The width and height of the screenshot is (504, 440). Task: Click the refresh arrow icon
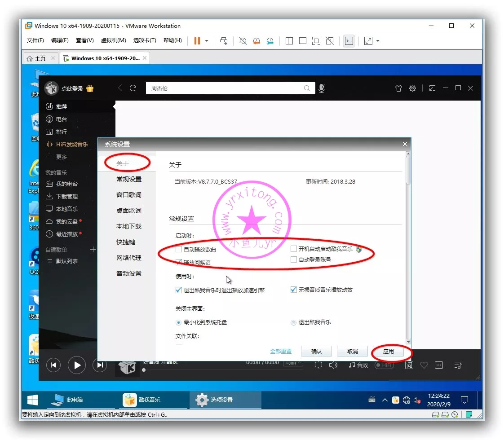133,88
